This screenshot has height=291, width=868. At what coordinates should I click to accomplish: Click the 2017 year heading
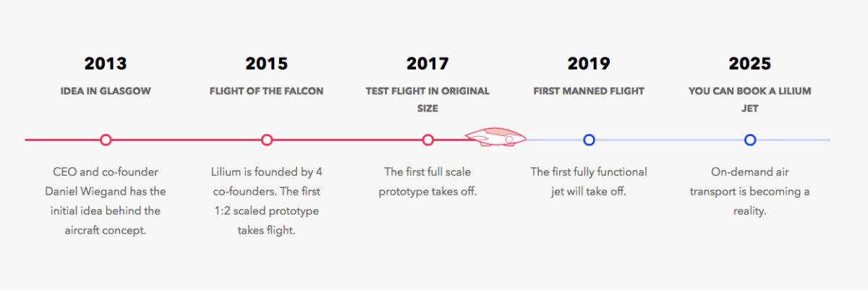coord(427,64)
